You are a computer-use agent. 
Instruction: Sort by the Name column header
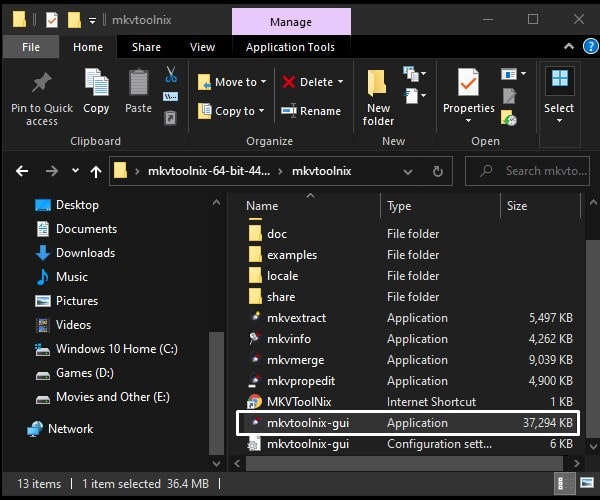311,206
